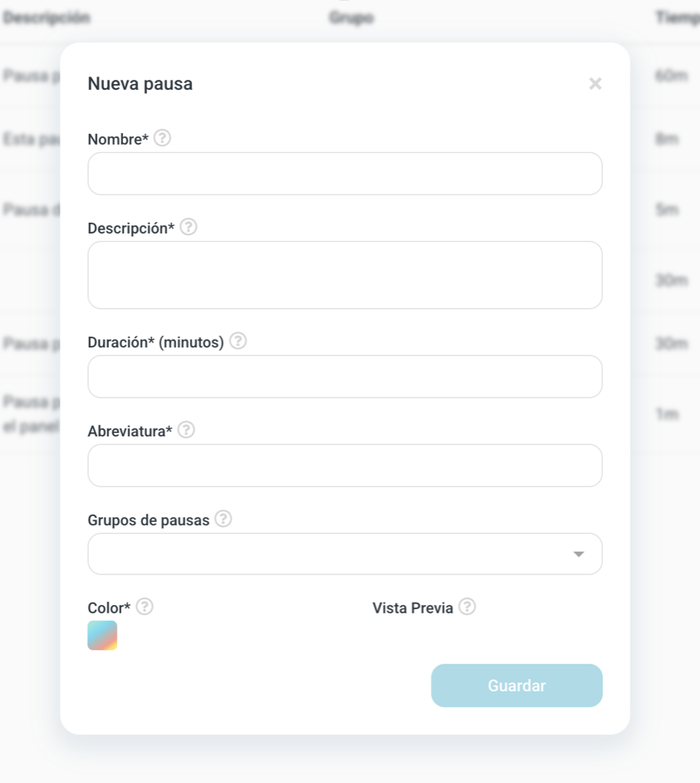Show help for Vista Previa
700x783 pixels.
(x=467, y=607)
